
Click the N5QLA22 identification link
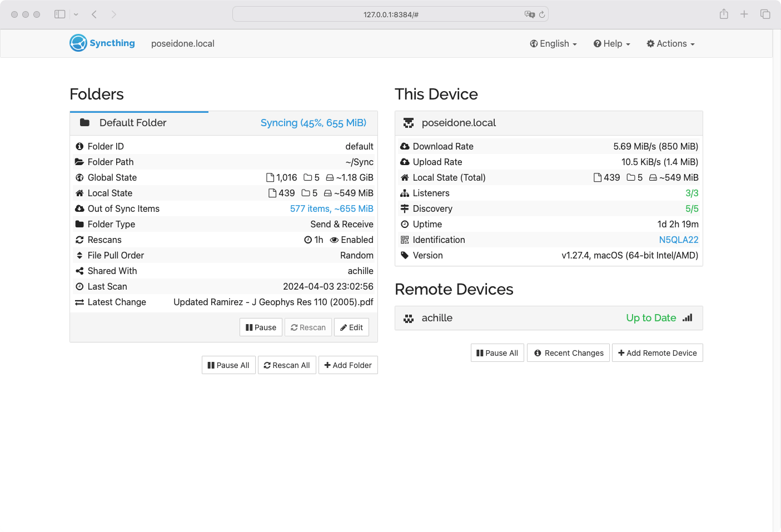click(678, 240)
